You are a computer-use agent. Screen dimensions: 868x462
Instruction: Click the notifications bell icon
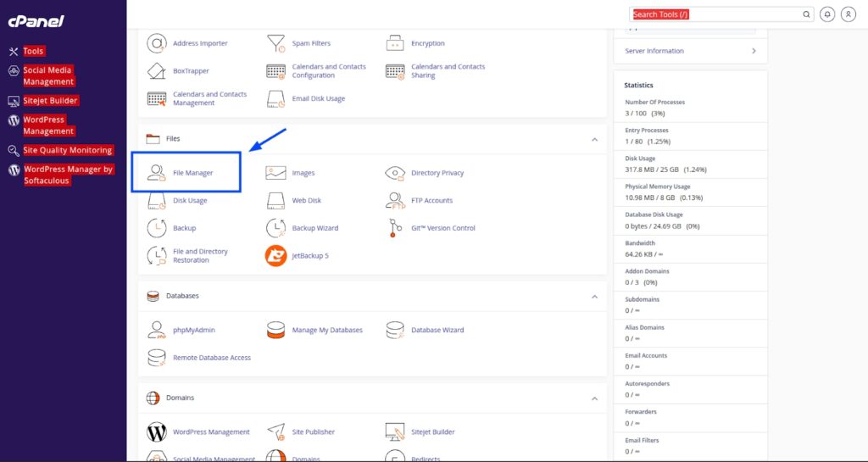pos(827,14)
